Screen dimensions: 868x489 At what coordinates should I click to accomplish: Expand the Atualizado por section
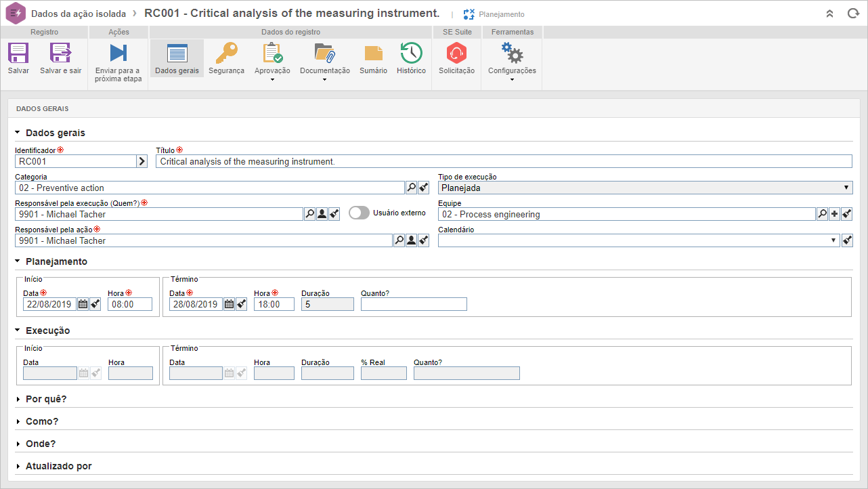(18, 466)
